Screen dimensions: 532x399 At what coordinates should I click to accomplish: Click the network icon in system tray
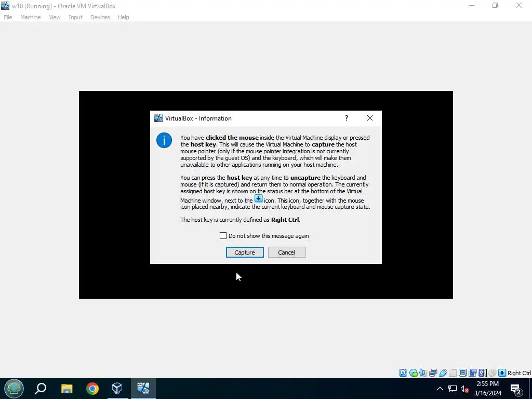453,389
